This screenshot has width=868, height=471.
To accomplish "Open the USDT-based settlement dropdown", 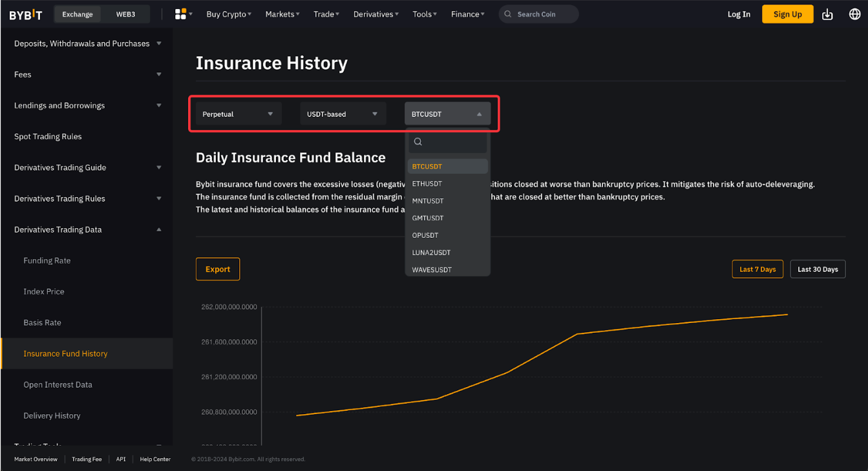I will coord(343,113).
